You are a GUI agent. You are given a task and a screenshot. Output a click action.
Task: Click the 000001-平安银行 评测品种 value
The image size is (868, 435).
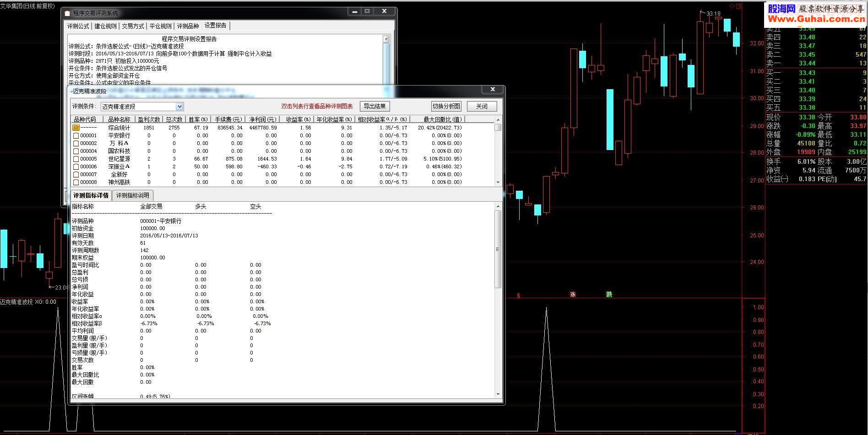coord(161,221)
